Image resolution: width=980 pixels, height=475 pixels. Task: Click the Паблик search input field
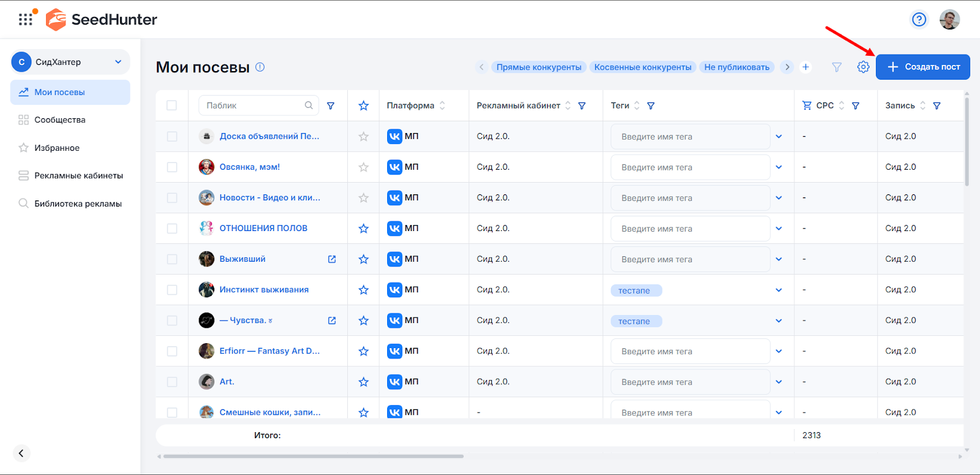(x=254, y=105)
